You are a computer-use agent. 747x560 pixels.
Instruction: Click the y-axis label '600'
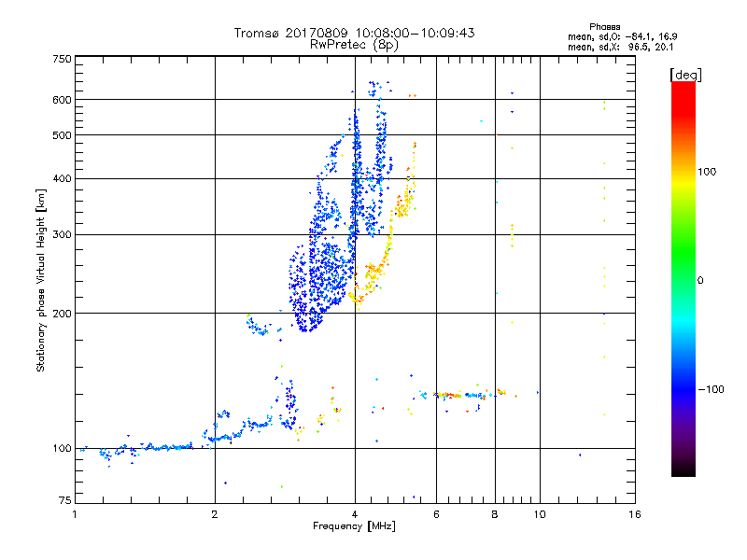pos(62,100)
